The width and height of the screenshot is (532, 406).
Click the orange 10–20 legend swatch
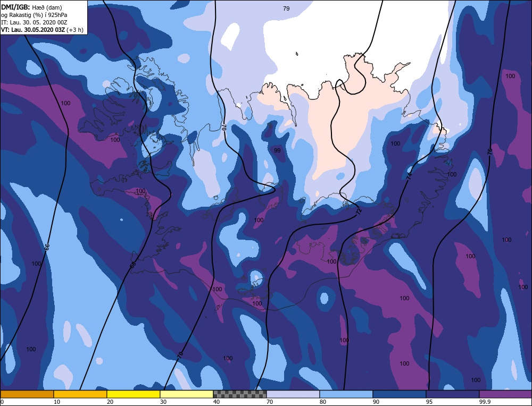pyautogui.click(x=80, y=394)
